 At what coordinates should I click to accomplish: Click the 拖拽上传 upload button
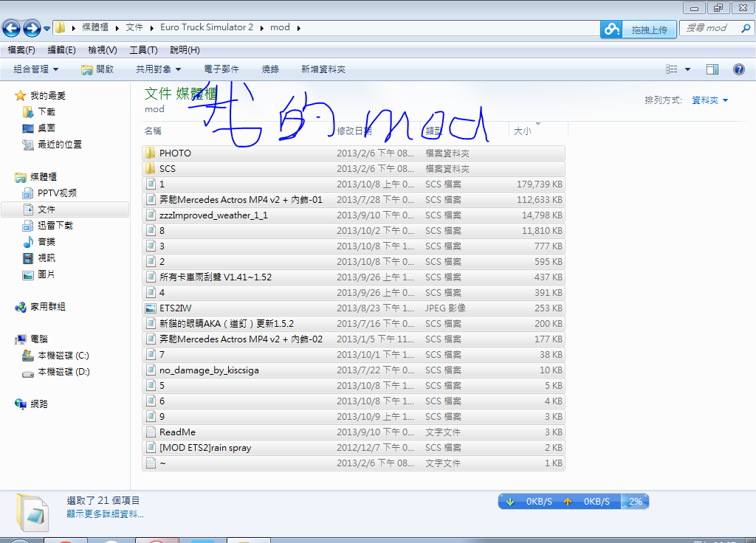(x=649, y=30)
